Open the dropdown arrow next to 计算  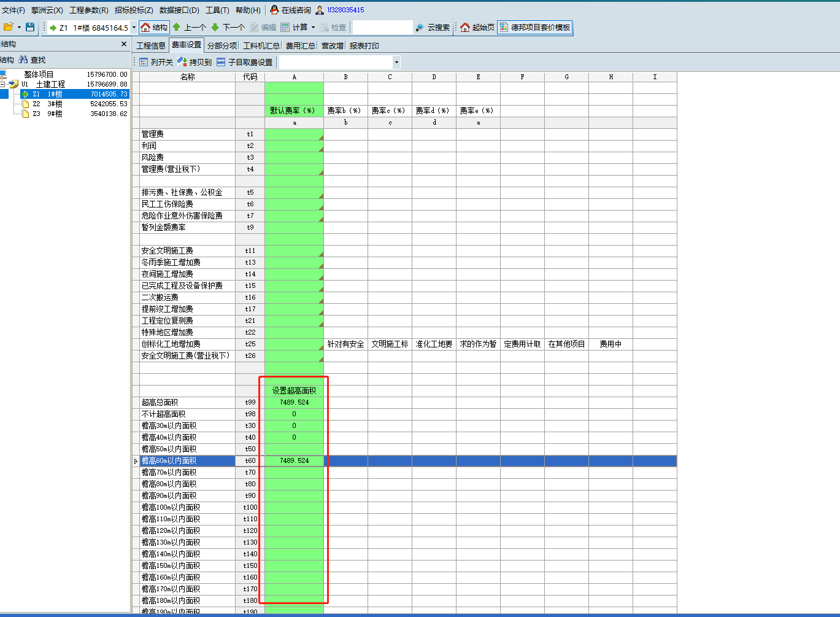pyautogui.click(x=313, y=27)
